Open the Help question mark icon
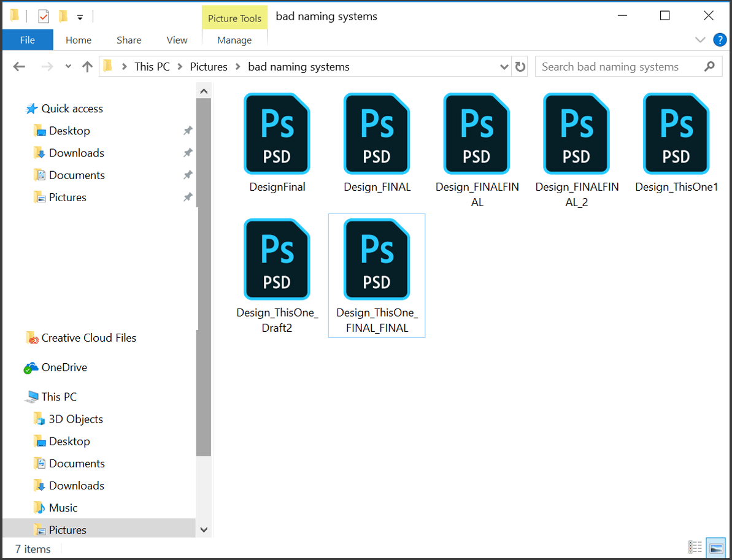Image resolution: width=732 pixels, height=560 pixels. 720,40
